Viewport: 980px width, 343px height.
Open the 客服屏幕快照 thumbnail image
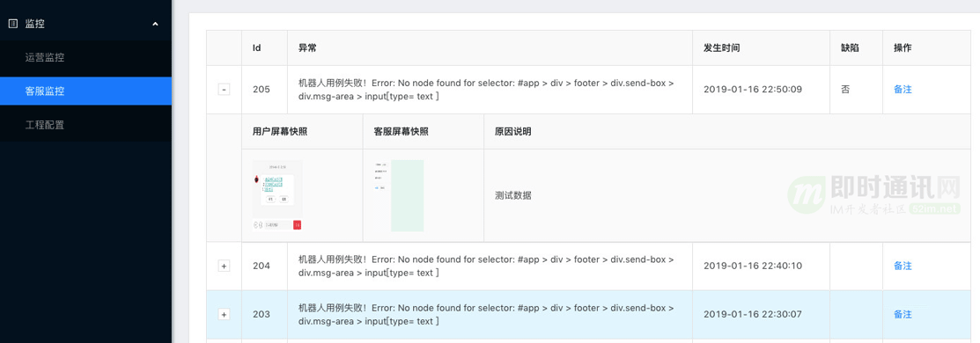[399, 195]
